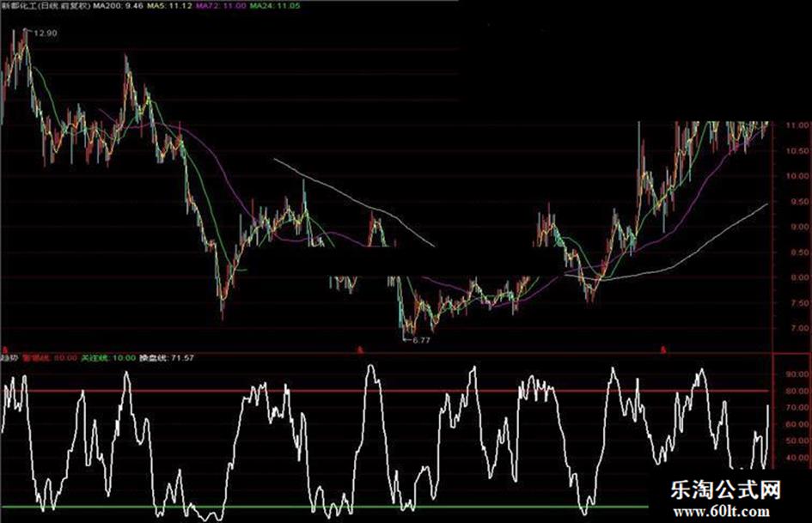Click the red 警戒线 80.00 label
Screen dimensions: 812x523
coord(49,358)
